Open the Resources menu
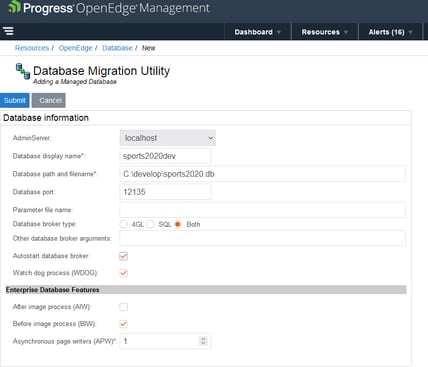The width and height of the screenshot is (428, 367). pos(325,32)
